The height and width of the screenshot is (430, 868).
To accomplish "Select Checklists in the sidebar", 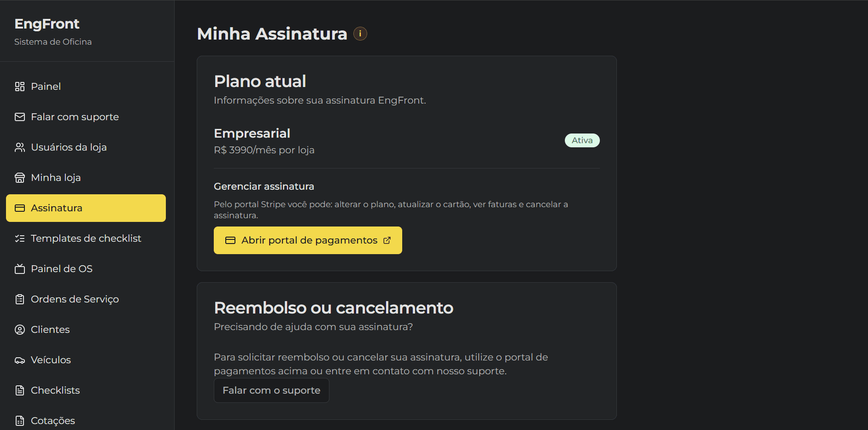I will click(x=55, y=390).
